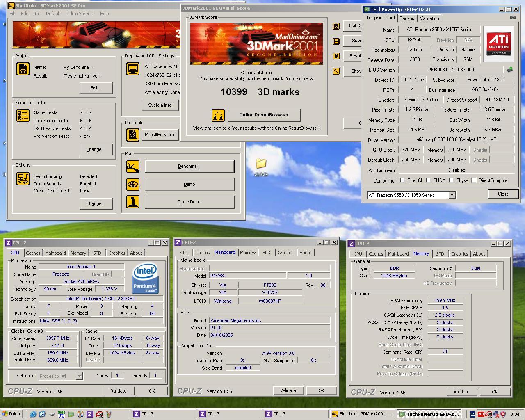Click the red security shield tray icon
The width and height of the screenshot is (525, 420).
coord(503,414)
